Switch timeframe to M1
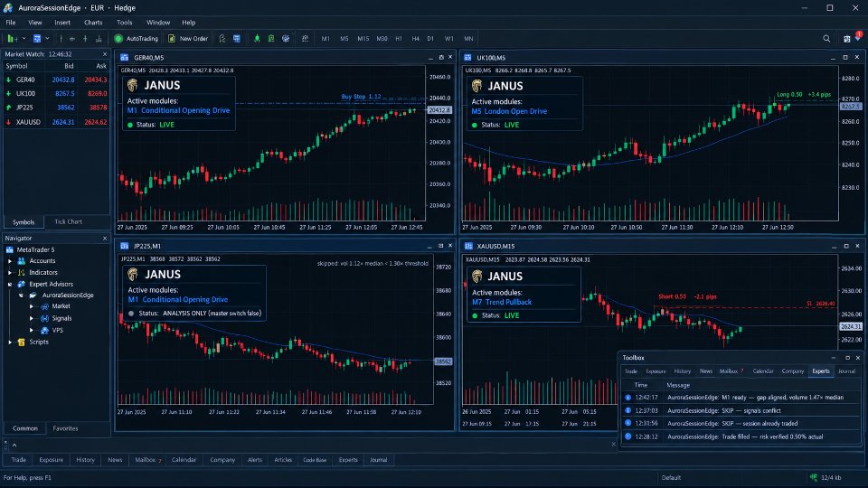 [325, 39]
